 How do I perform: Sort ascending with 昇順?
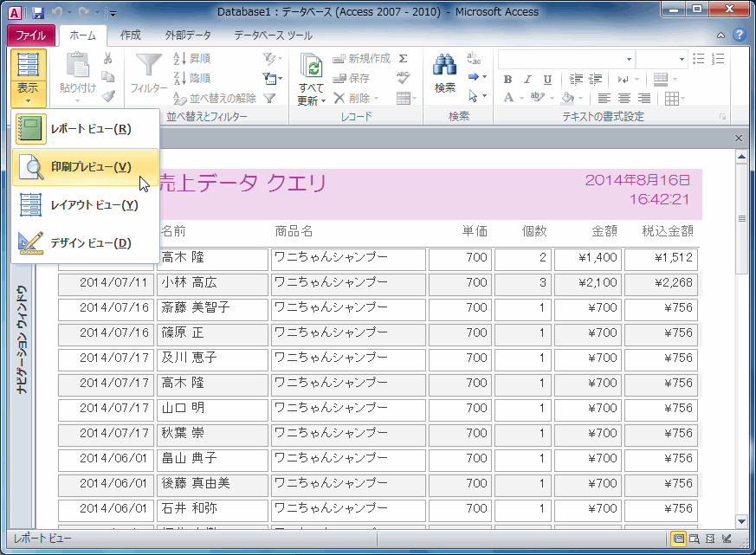192,58
